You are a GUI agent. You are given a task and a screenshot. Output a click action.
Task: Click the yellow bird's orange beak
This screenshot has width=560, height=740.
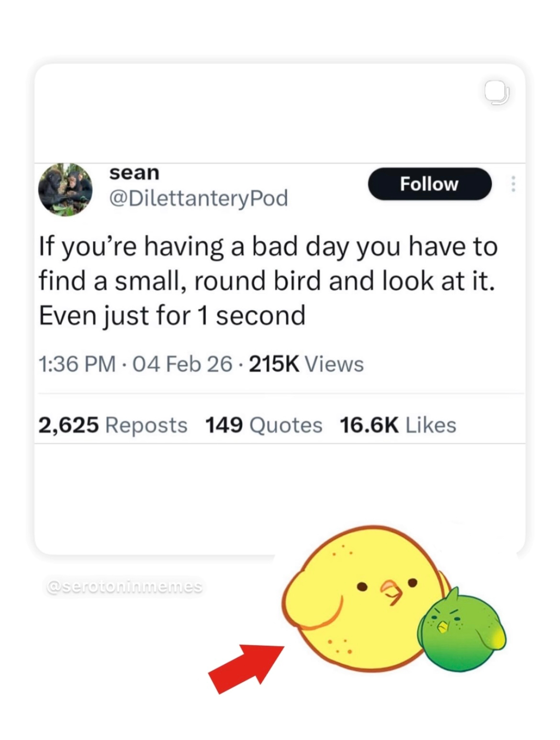click(x=392, y=592)
